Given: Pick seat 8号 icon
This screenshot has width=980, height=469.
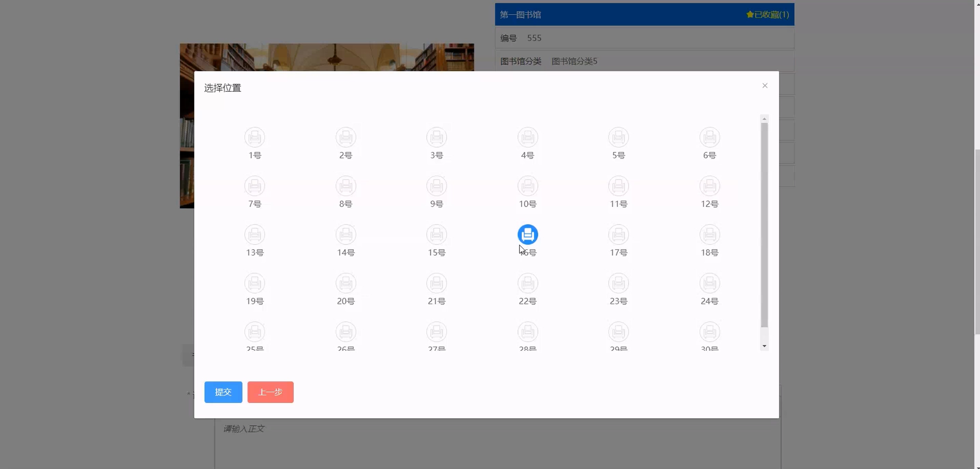Looking at the screenshot, I should click(345, 186).
